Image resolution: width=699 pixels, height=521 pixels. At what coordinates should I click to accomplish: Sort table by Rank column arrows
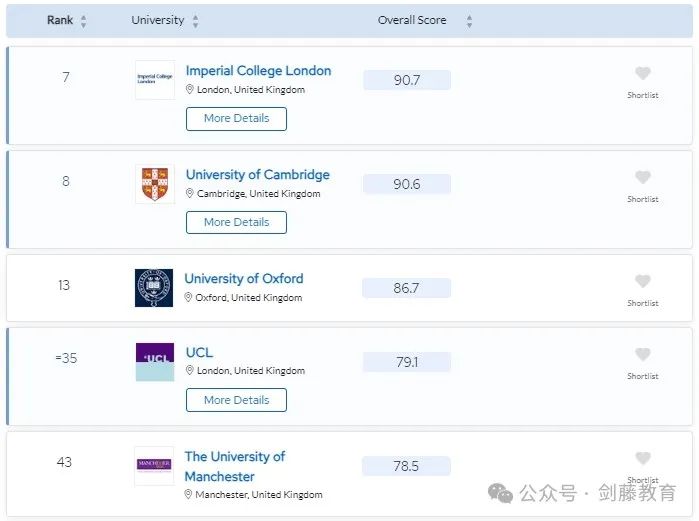pos(84,21)
